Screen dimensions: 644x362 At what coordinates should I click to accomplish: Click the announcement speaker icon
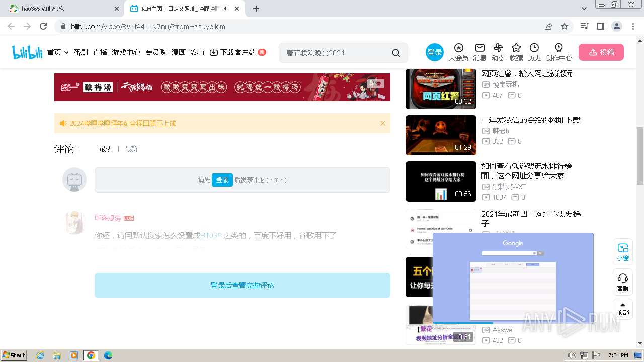tap(63, 123)
